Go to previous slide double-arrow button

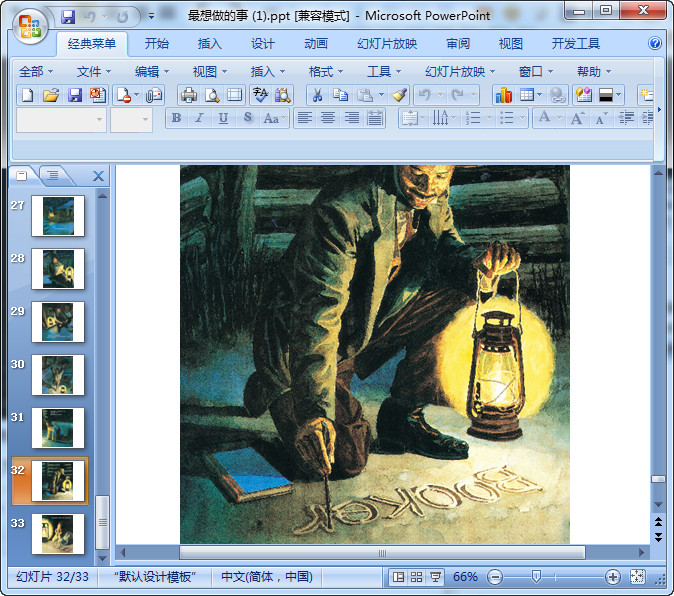point(658,522)
